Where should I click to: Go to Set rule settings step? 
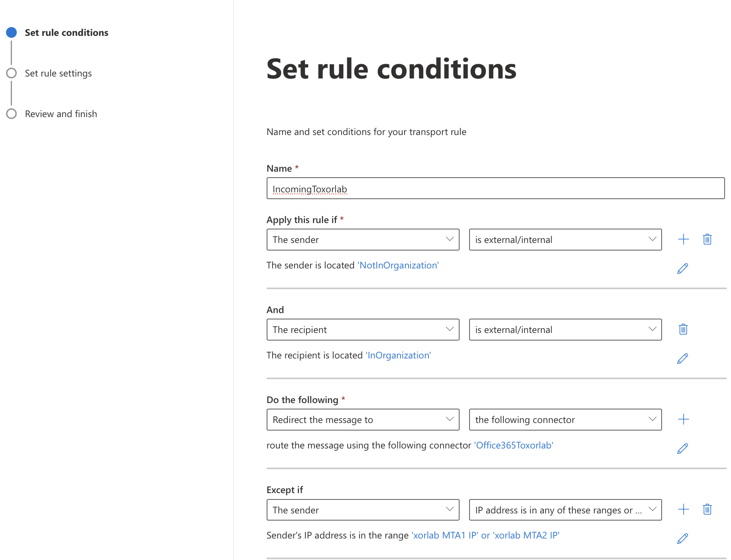click(58, 73)
